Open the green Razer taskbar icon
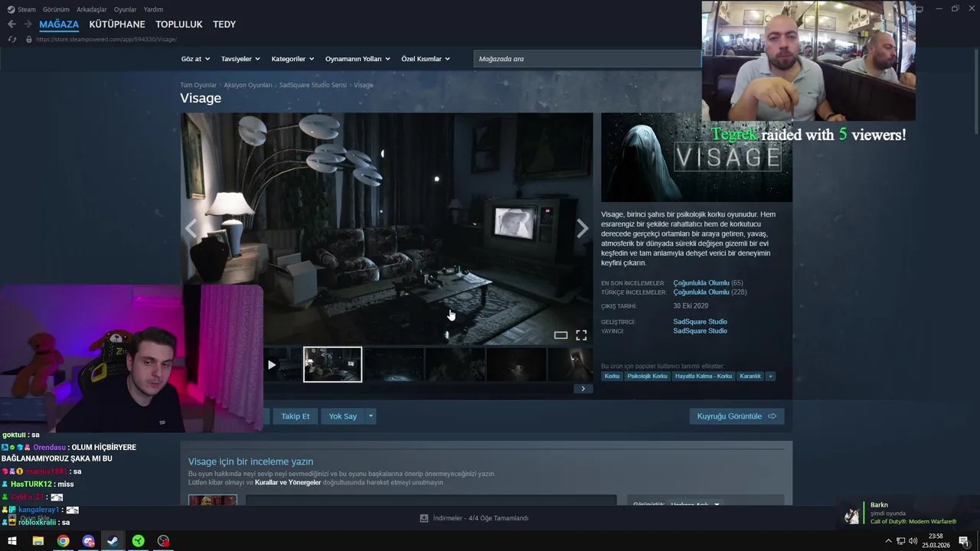980x551 pixels. coord(138,541)
